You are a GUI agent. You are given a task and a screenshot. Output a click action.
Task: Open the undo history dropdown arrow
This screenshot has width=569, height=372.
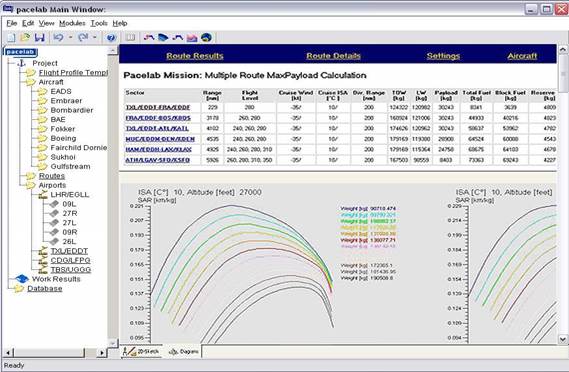coord(70,37)
